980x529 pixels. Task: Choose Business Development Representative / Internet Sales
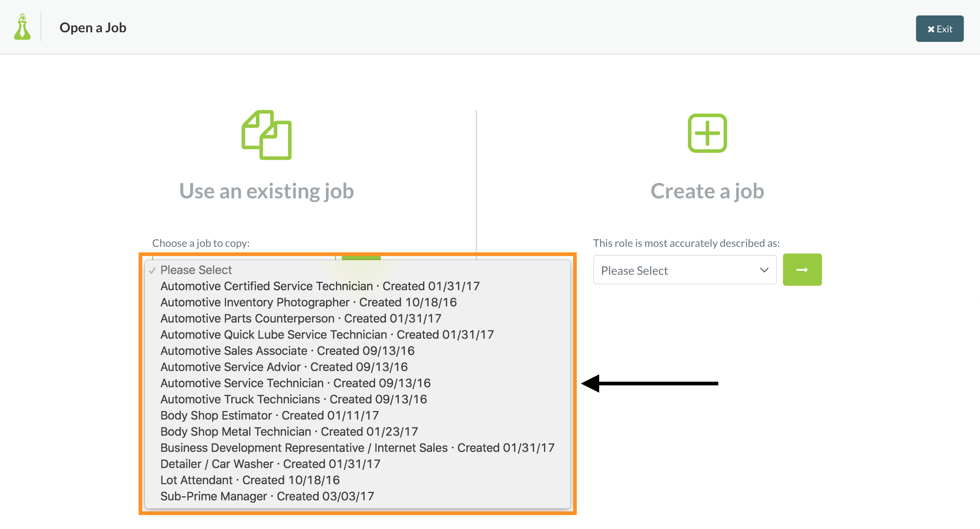pyautogui.click(x=357, y=447)
